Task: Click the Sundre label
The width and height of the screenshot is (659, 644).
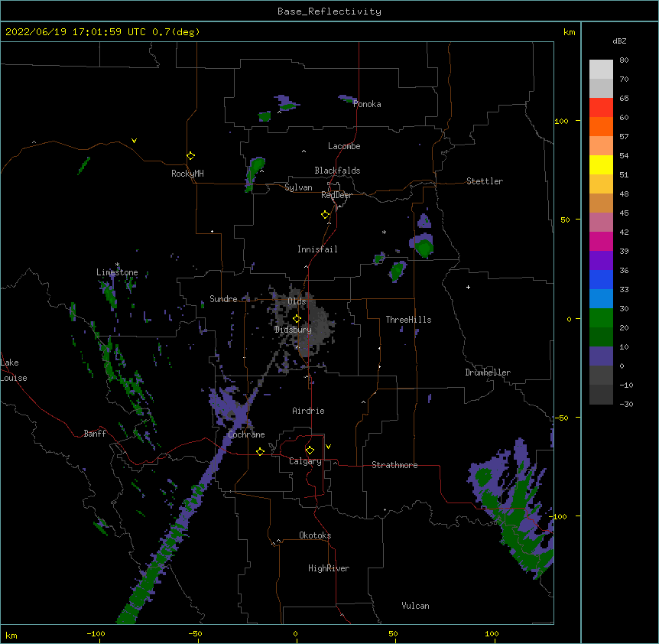Action: tap(223, 299)
